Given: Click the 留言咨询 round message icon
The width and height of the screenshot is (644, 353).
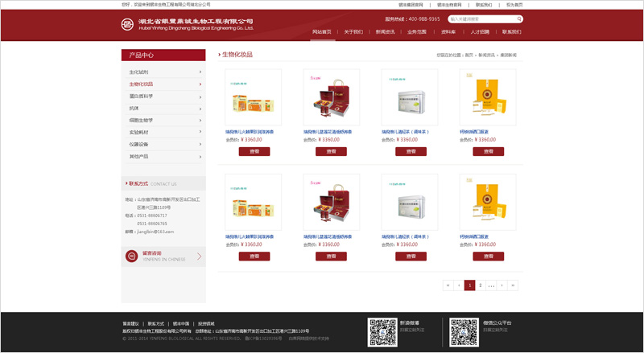Looking at the screenshot, I should [133, 257].
